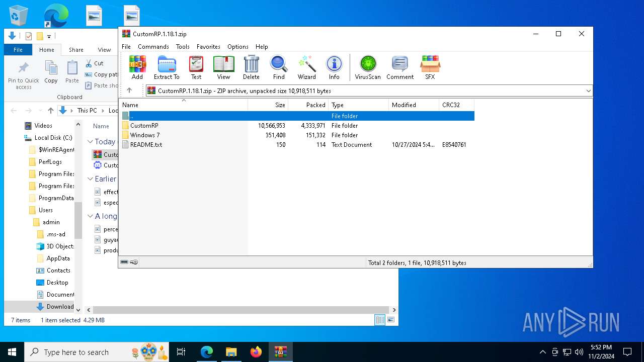Click the Add toolbar icon in WinRAR
The image size is (644, 362).
(x=137, y=67)
